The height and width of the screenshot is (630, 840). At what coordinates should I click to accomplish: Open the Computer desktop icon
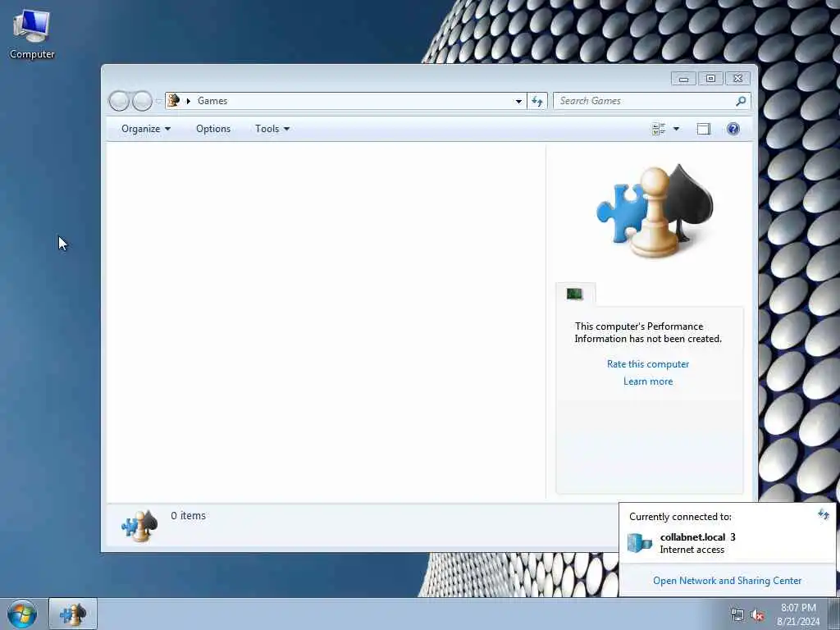coord(32,34)
